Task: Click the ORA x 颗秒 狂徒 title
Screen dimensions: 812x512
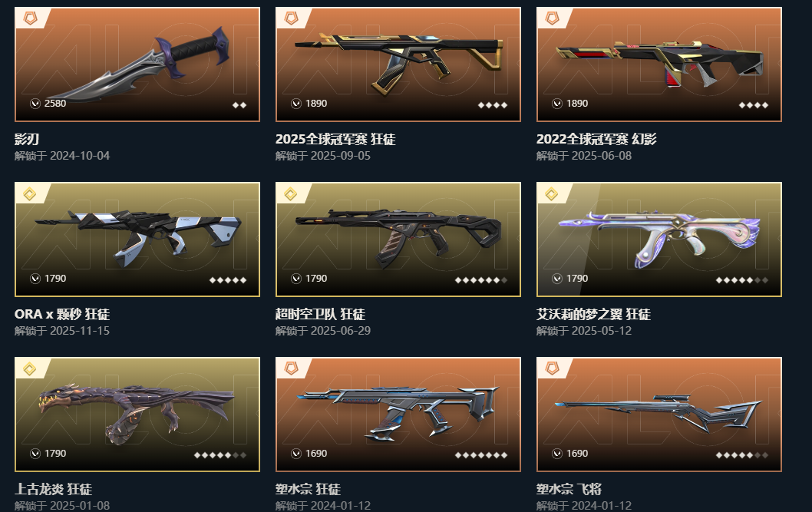Action: coord(62,314)
